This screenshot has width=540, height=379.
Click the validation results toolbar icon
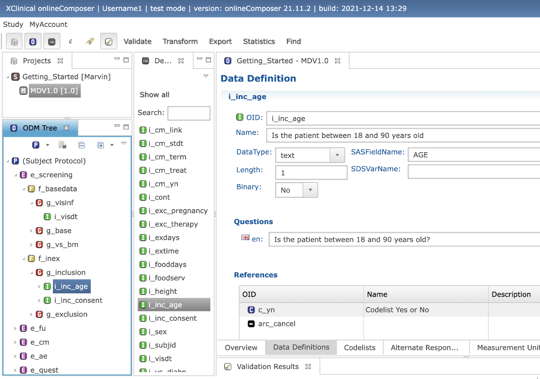pyautogui.click(x=108, y=42)
